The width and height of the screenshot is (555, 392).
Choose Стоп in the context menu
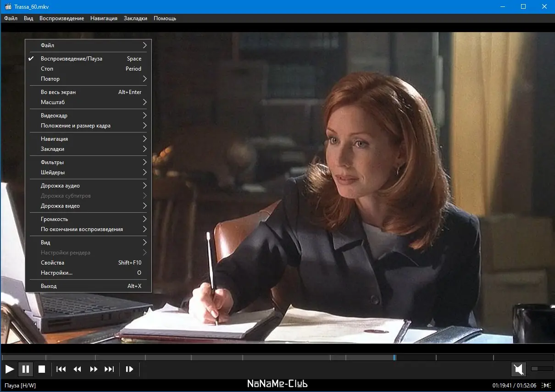89,69
